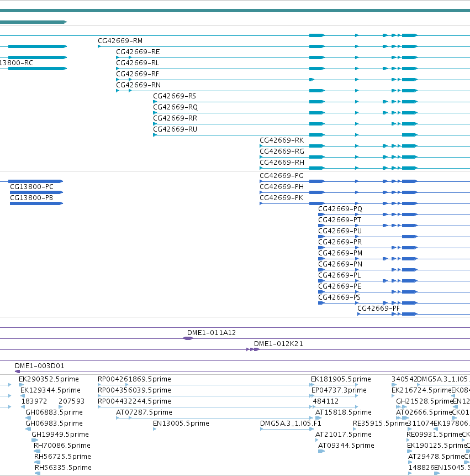470x476 pixels.
Task: Select the CG42669-PH protein label
Action: pos(282,187)
